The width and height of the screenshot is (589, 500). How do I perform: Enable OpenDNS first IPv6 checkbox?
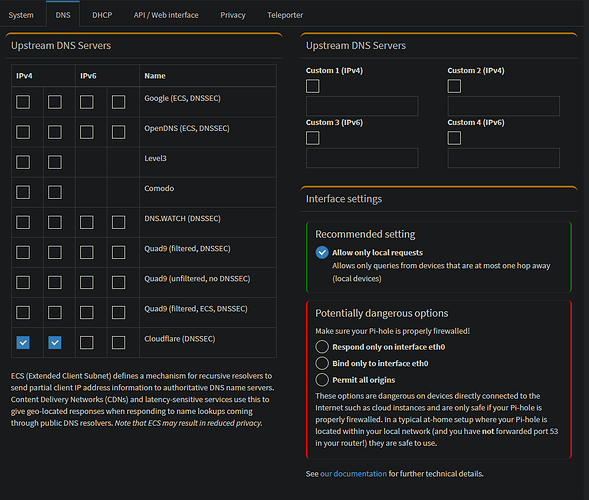[87, 132]
